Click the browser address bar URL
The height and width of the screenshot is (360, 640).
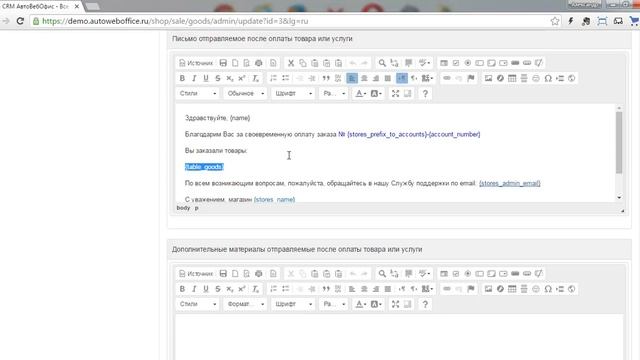click(x=176, y=21)
